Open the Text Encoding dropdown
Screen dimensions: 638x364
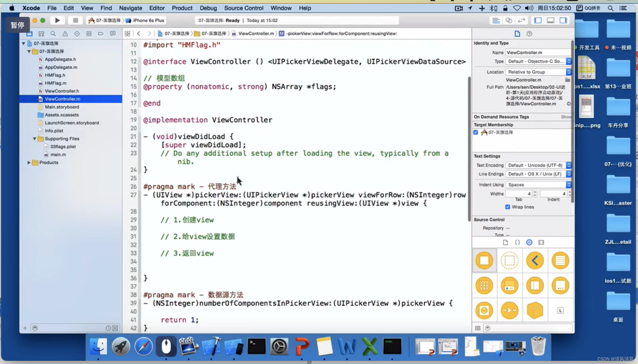(539, 165)
